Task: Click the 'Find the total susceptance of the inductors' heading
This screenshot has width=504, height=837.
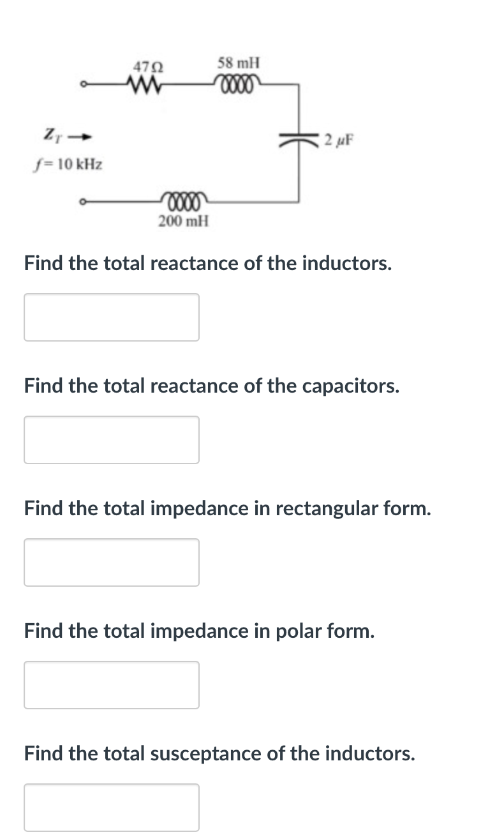Action: [x=219, y=753]
